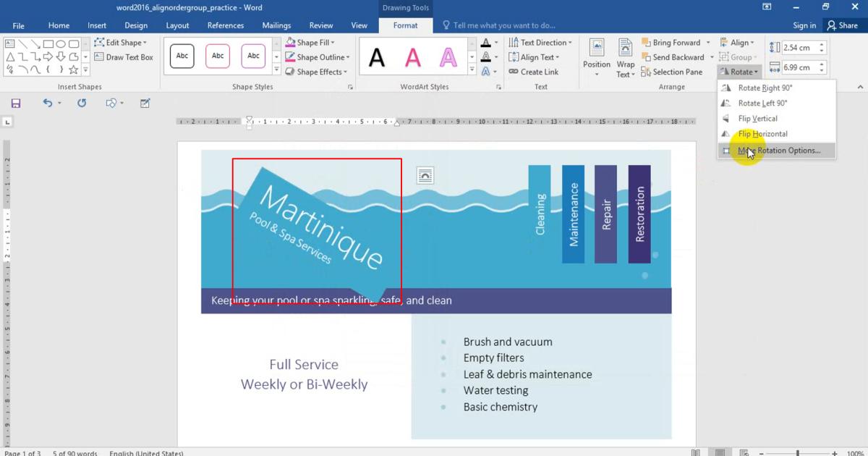Click the Text Fill color icon
The height and width of the screenshot is (456, 868).
point(486,43)
